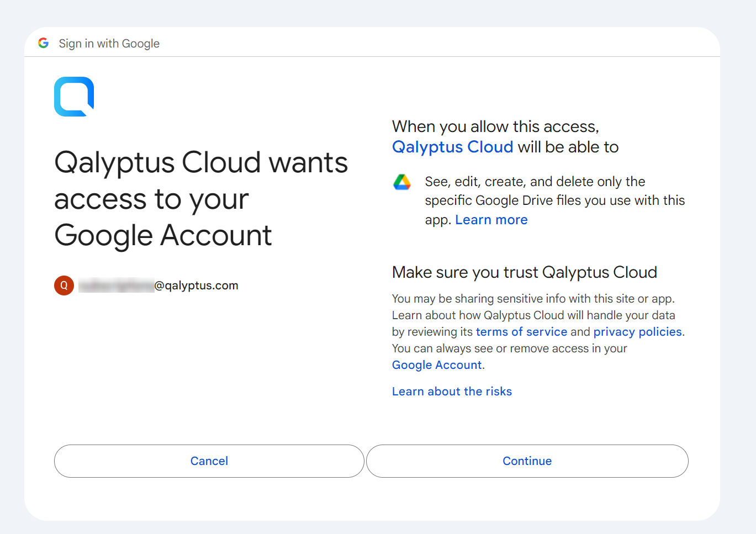Open the "Google Account" link
The width and height of the screenshot is (756, 534).
[x=436, y=364]
